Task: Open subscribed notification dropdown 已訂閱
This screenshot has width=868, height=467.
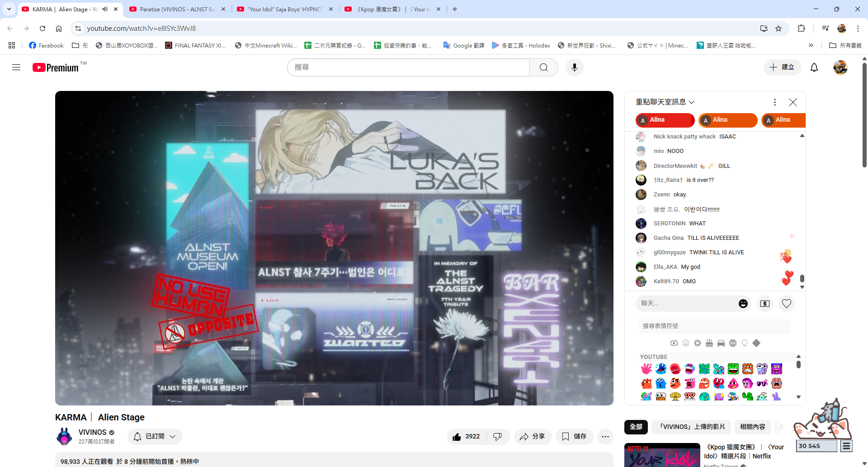Action: (155, 437)
